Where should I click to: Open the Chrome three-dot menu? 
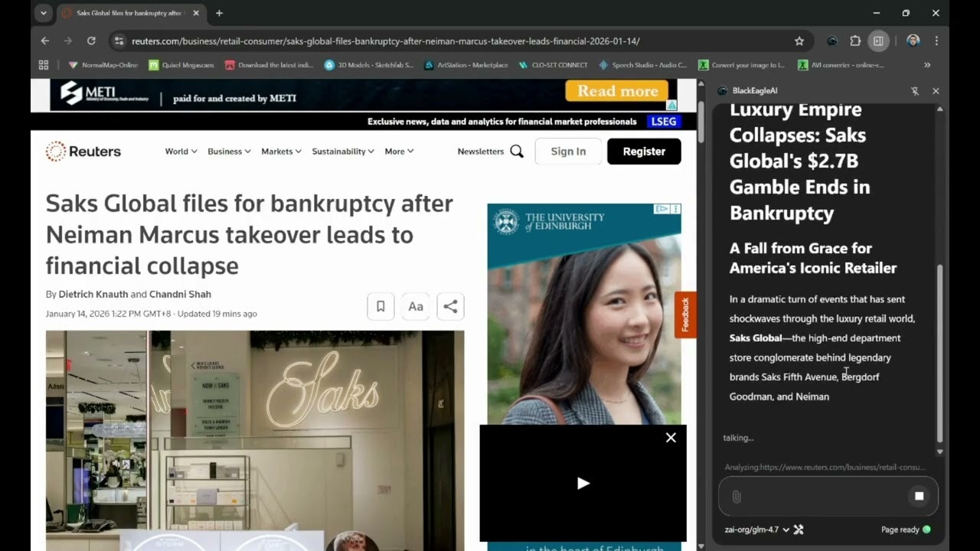coord(936,41)
